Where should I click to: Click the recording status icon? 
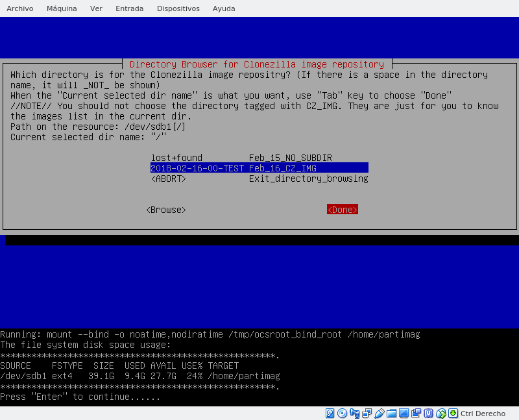[x=416, y=413]
